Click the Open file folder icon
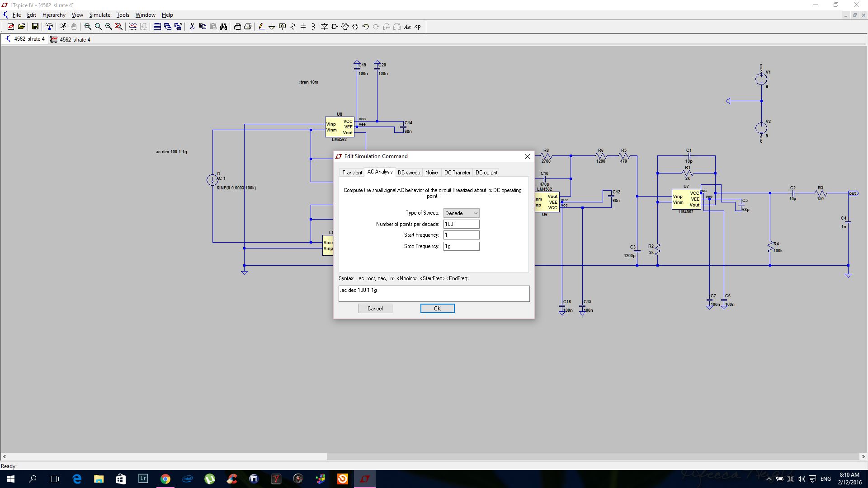 coord(21,27)
